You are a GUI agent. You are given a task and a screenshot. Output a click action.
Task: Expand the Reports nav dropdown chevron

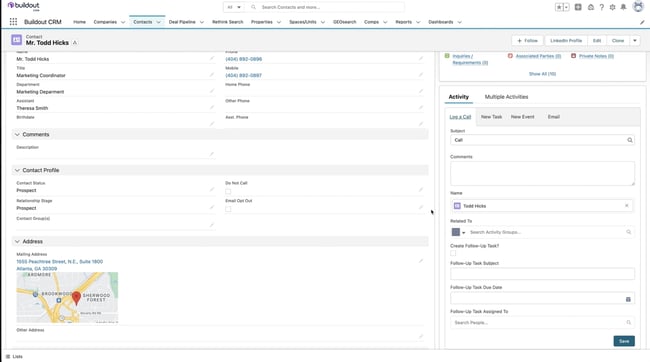pyautogui.click(x=418, y=22)
